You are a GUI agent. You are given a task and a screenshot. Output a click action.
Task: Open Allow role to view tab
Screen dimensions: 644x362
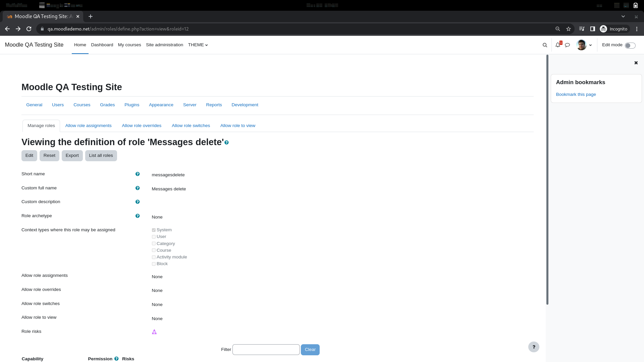point(238,126)
